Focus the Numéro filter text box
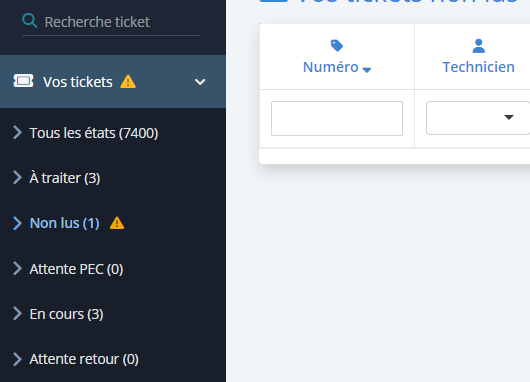Screen dimensions: 530x382 [337, 118]
